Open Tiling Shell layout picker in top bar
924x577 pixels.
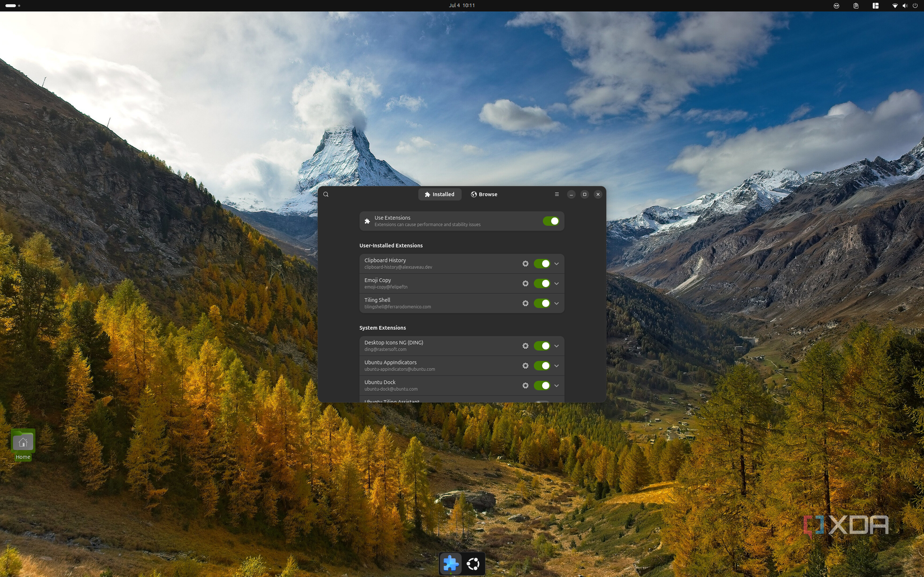(875, 6)
